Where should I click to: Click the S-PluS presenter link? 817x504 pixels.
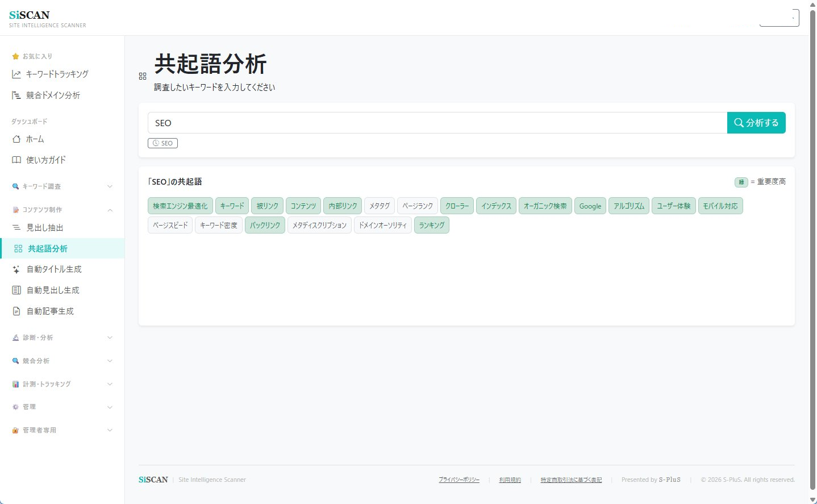click(x=670, y=480)
